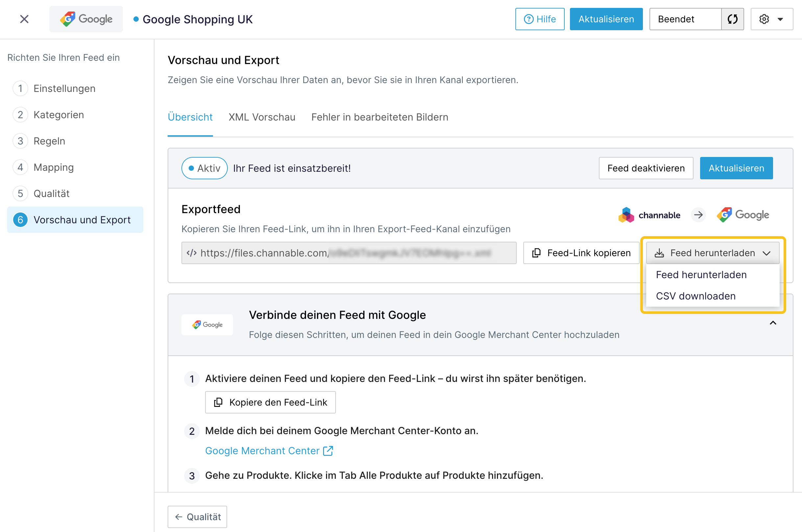Select step 6 Vorschau und Export
This screenshot has height=532, width=802.
[75, 220]
